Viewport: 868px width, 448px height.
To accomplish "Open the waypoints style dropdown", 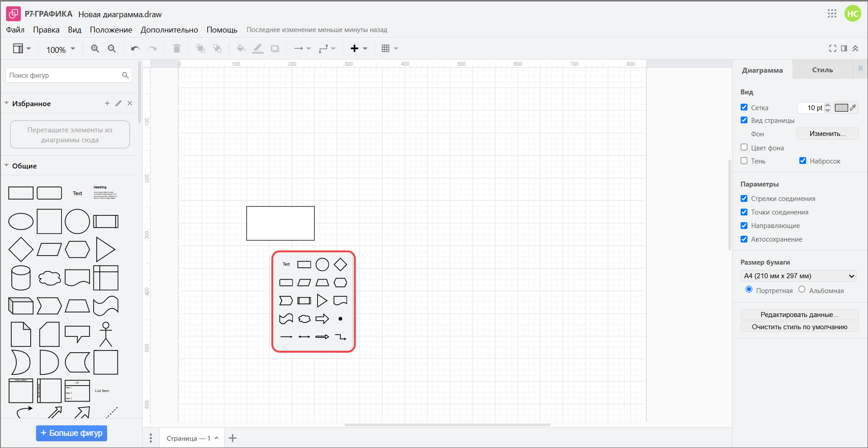I will tap(327, 49).
